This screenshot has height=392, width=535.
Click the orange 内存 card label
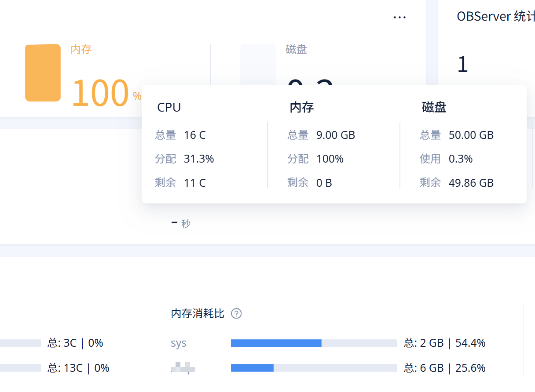(x=81, y=49)
